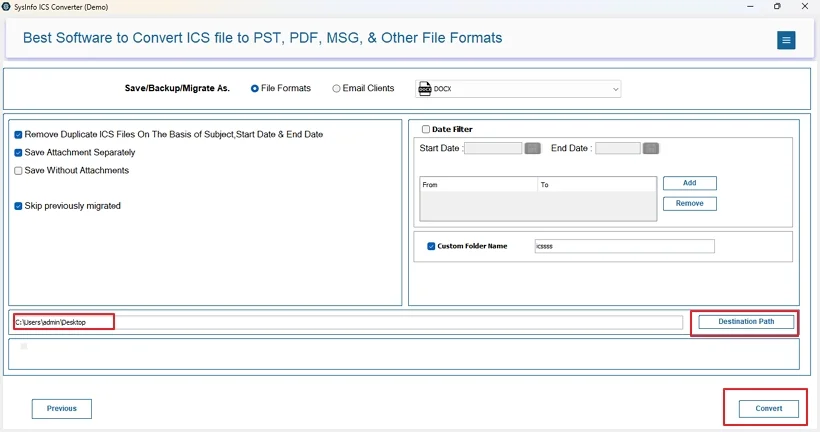Click the From column header
Viewport: 820px width, 432px height.
(x=479, y=185)
